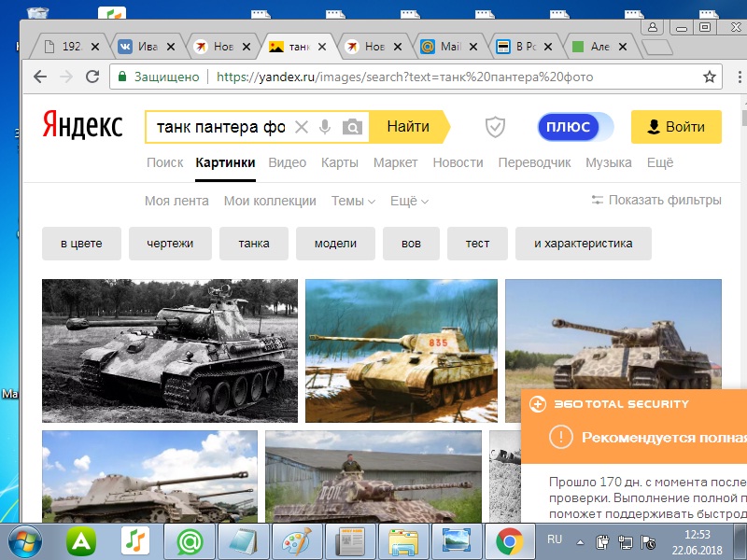Open the Мои коллекции link

tap(270, 201)
